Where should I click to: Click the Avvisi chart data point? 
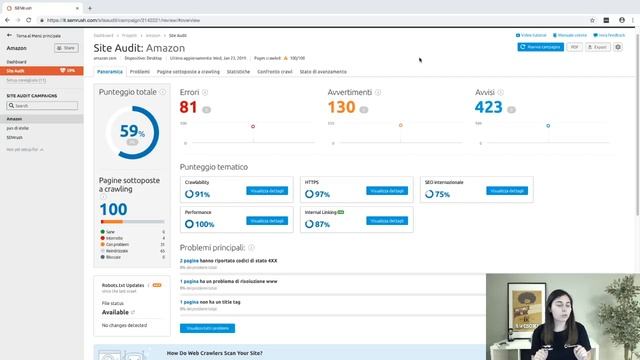[x=548, y=126]
